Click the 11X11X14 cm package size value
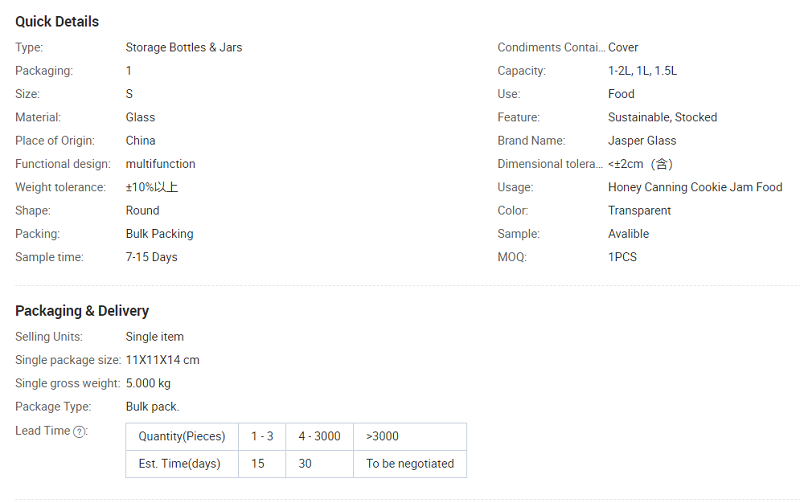 click(x=163, y=360)
